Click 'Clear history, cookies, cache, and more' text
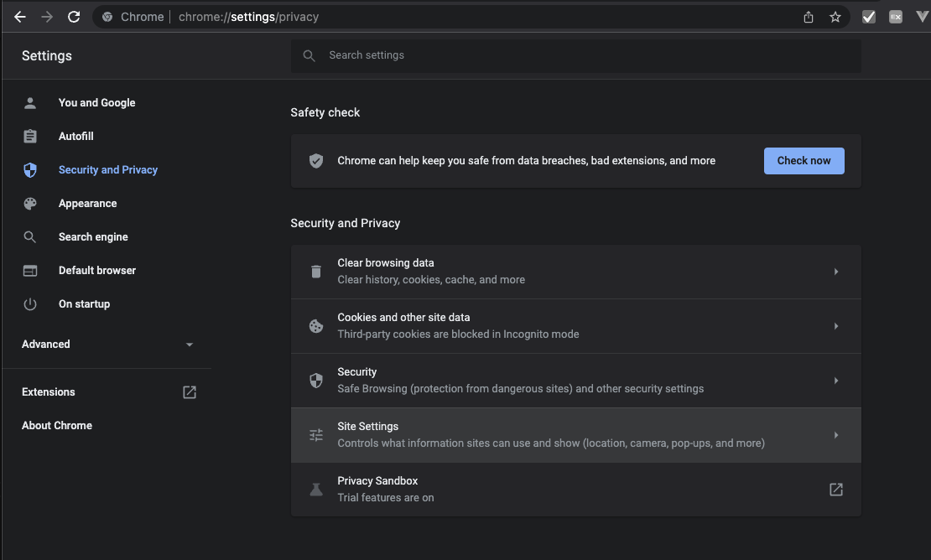This screenshot has height=560, width=931. pos(431,280)
